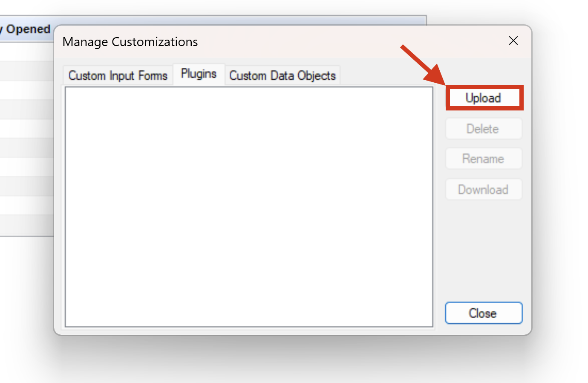Upload a new plugin file
Image resolution: width=588 pixels, height=383 pixels.
[483, 98]
